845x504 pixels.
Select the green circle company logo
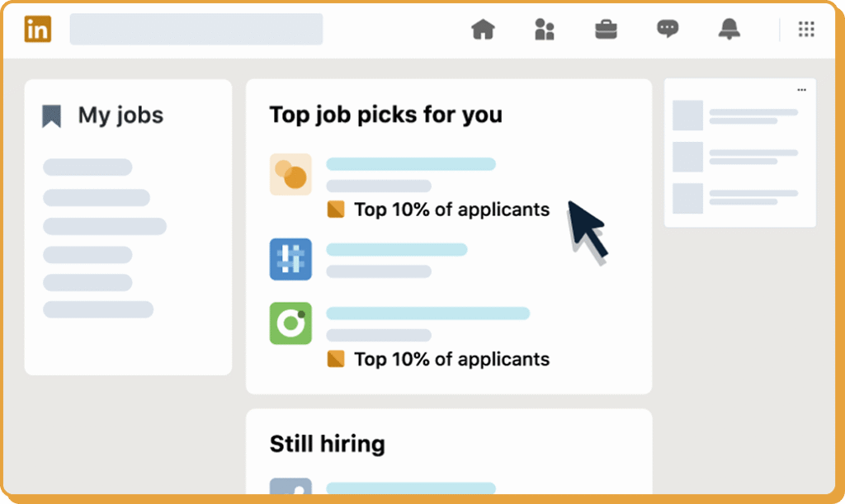pyautogui.click(x=290, y=323)
